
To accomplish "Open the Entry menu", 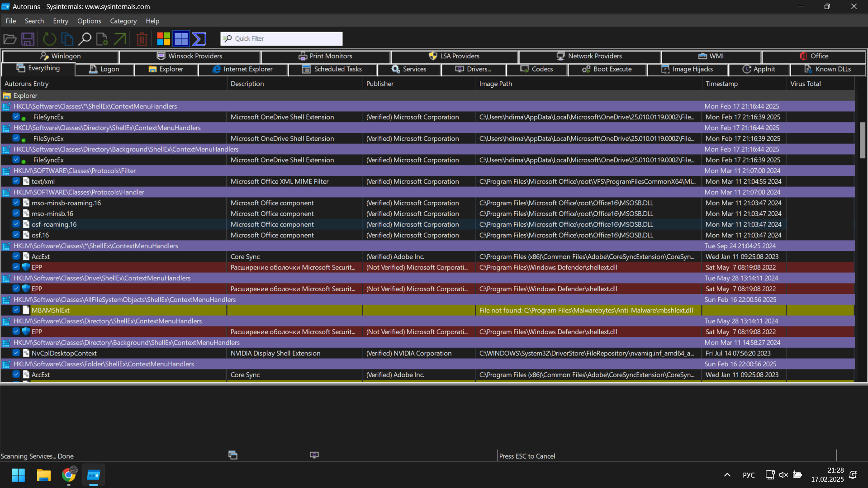I will point(61,21).
